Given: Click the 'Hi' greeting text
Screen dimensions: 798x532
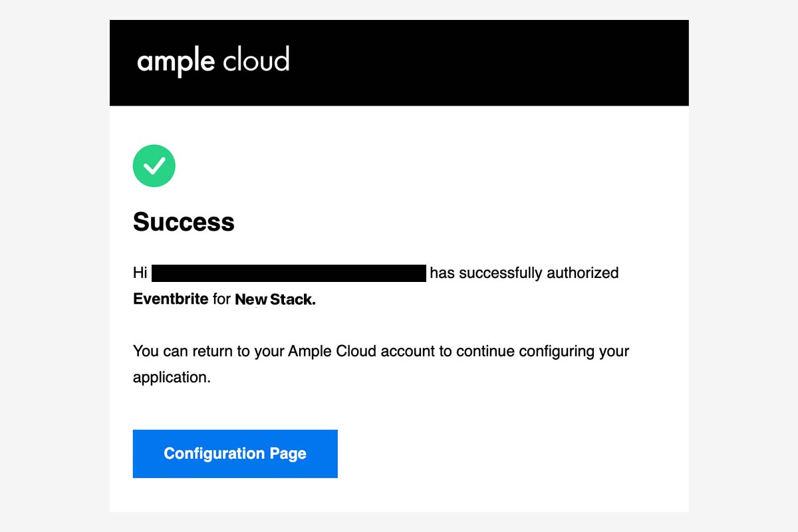Looking at the screenshot, I should point(140,273).
